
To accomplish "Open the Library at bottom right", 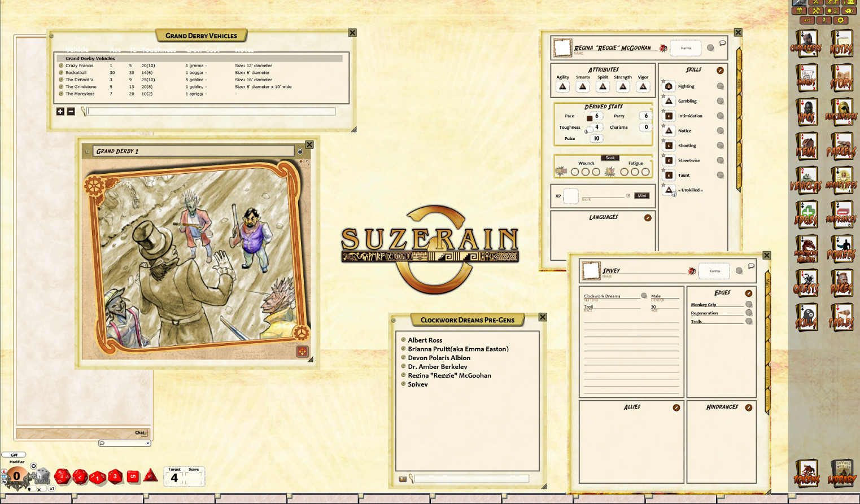I will pyautogui.click(x=841, y=473).
